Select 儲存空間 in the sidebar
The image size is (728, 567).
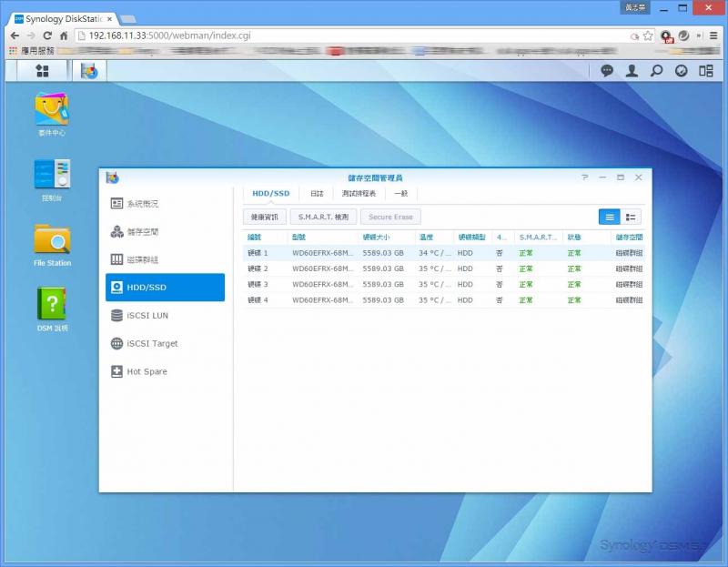pyautogui.click(x=166, y=231)
